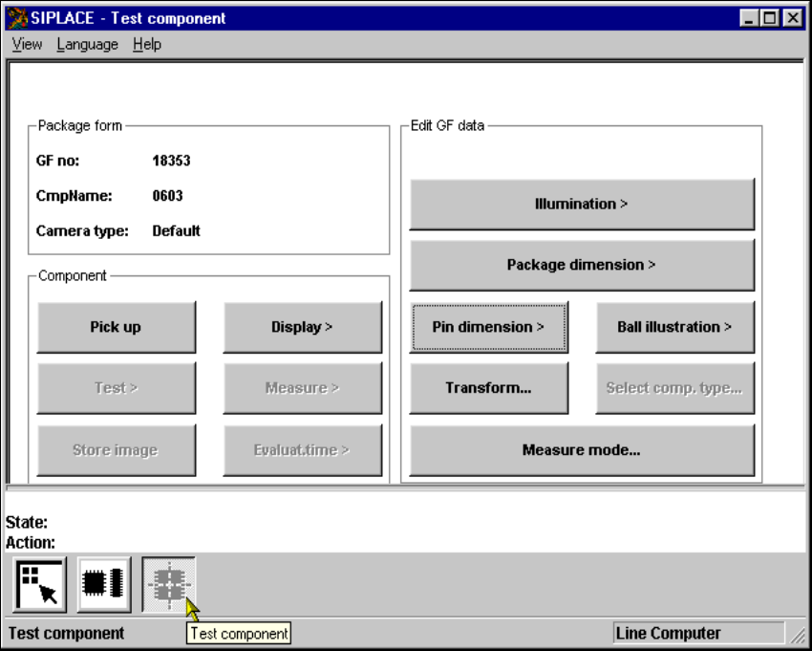812x651 pixels.
Task: Click the State: label
Action: pyautogui.click(x=27, y=523)
